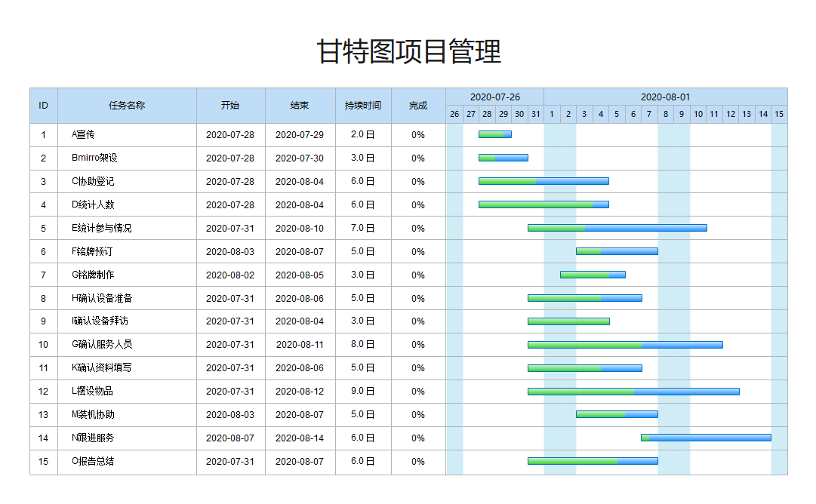The width and height of the screenshot is (816, 504).
Task: Click the Gantt bar for Bmirro架设
Action: tap(503, 158)
